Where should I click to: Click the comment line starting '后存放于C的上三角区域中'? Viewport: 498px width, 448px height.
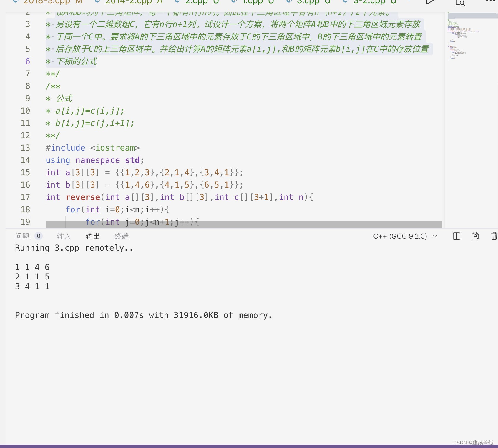[237, 49]
